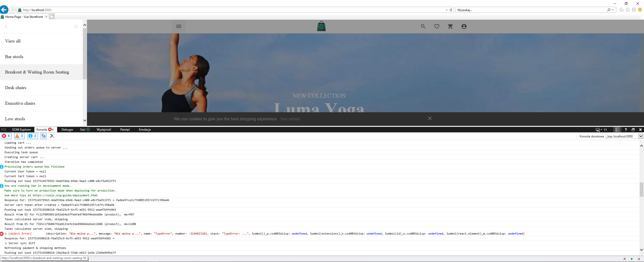Open the IE home icon
The width and height of the screenshot is (644, 262).
point(621,10)
